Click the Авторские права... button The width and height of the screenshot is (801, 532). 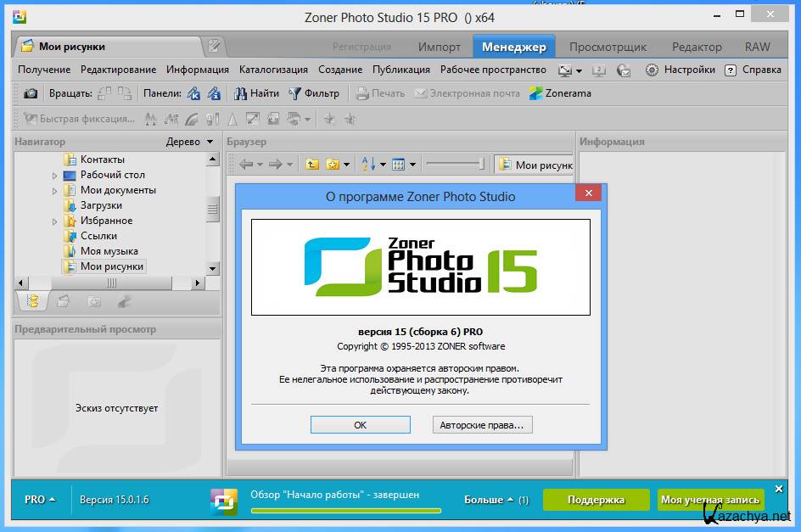pyautogui.click(x=481, y=425)
